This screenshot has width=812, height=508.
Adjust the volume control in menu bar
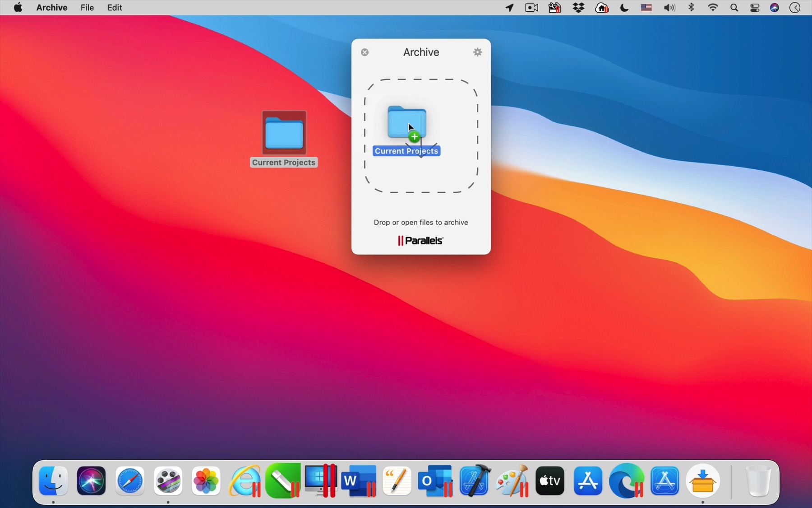pos(669,7)
